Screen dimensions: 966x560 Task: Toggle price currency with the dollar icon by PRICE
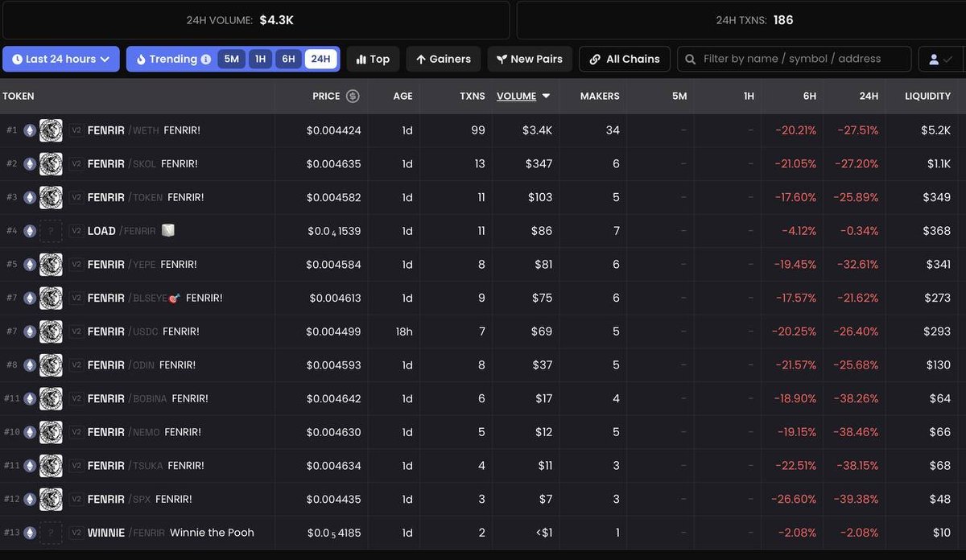353,96
